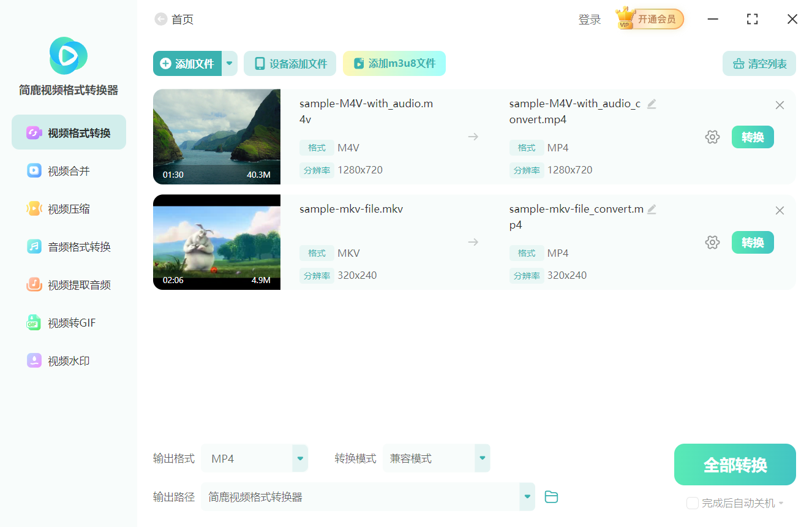Click the 视频提取音频 sidebar icon
This screenshot has height=527, width=812.
tap(34, 284)
